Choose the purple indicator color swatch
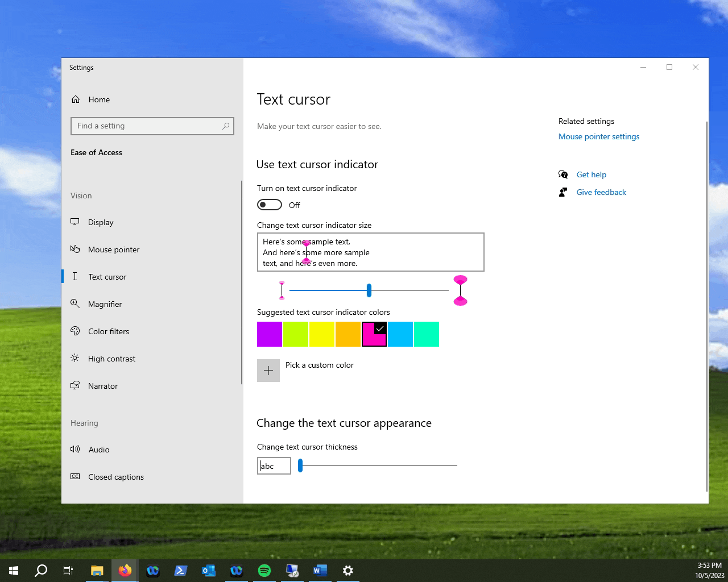 click(x=270, y=334)
